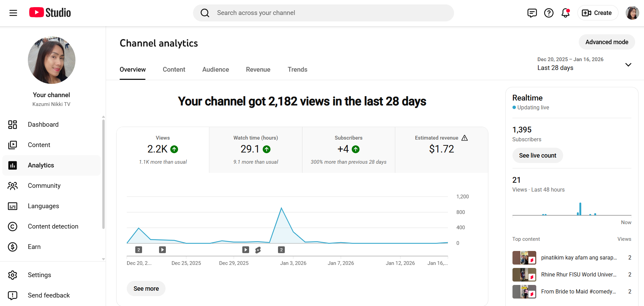The width and height of the screenshot is (644, 306).
Task: Select the Estimated revenue metric card
Action: tap(441, 150)
